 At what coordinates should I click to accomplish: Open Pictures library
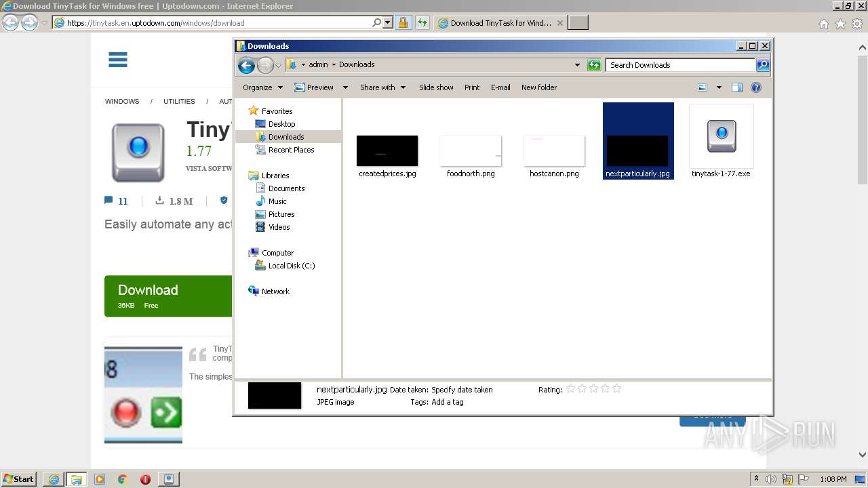coord(281,214)
